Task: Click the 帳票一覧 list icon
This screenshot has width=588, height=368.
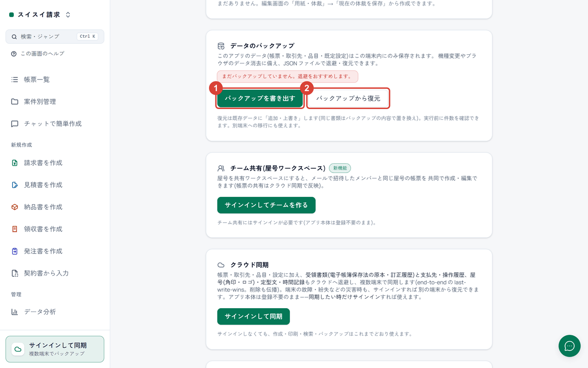Action: (15, 80)
